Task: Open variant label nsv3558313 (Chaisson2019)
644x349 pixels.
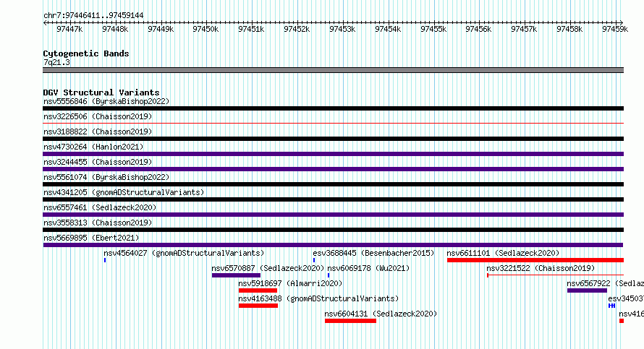Action: tap(98, 223)
